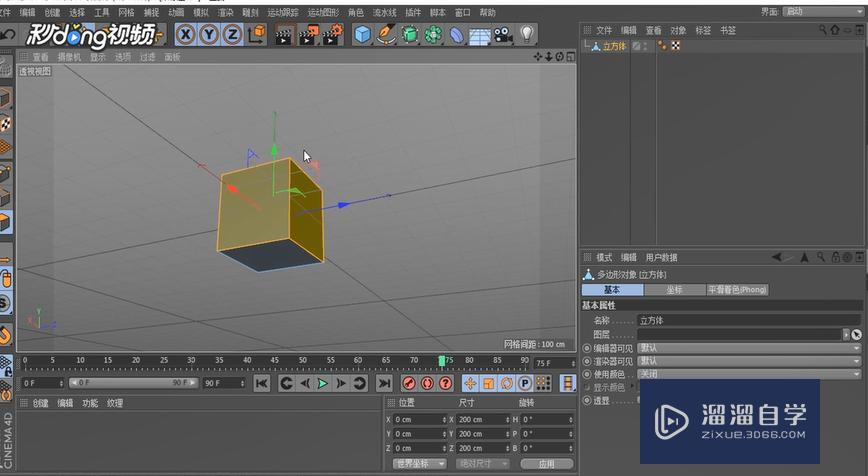868x476 pixels.
Task: Open the 使用颜色 dropdown
Action: coord(749,374)
